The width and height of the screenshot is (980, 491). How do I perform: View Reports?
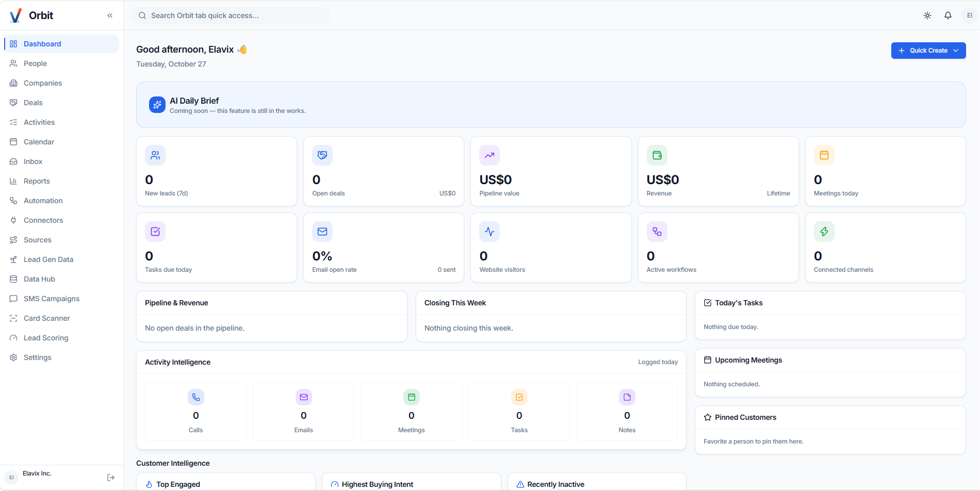(x=61, y=181)
